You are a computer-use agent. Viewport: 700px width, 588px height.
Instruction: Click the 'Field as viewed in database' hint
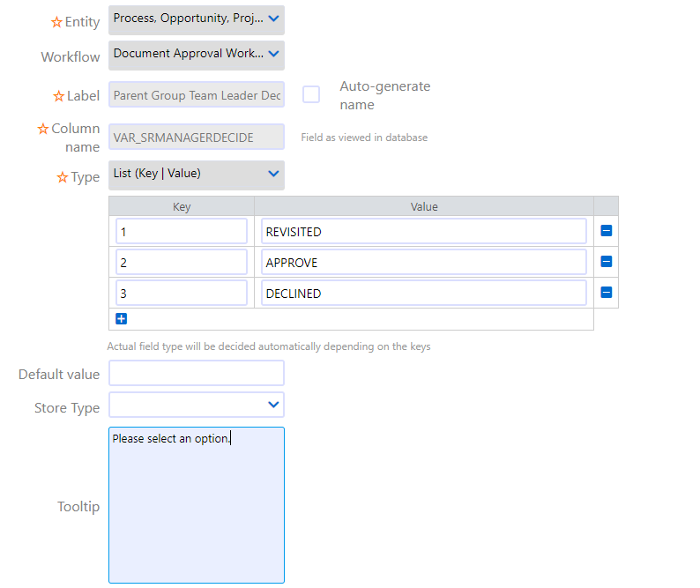click(364, 138)
